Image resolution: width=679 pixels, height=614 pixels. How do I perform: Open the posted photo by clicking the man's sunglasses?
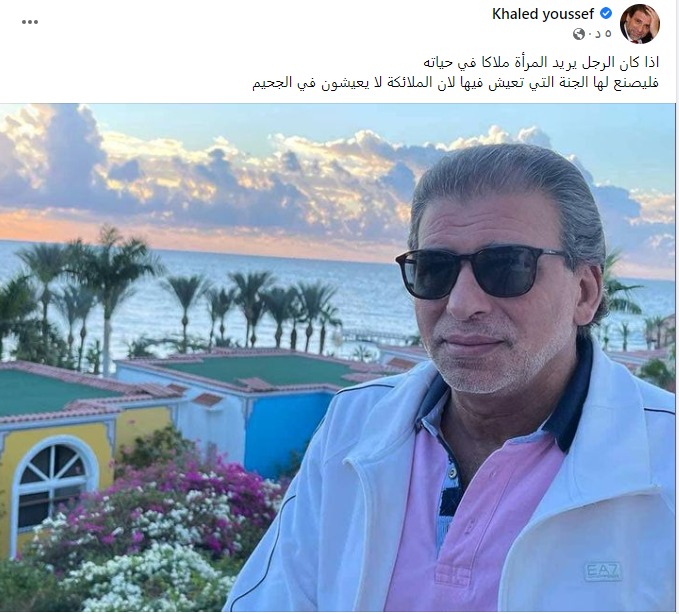481,273
